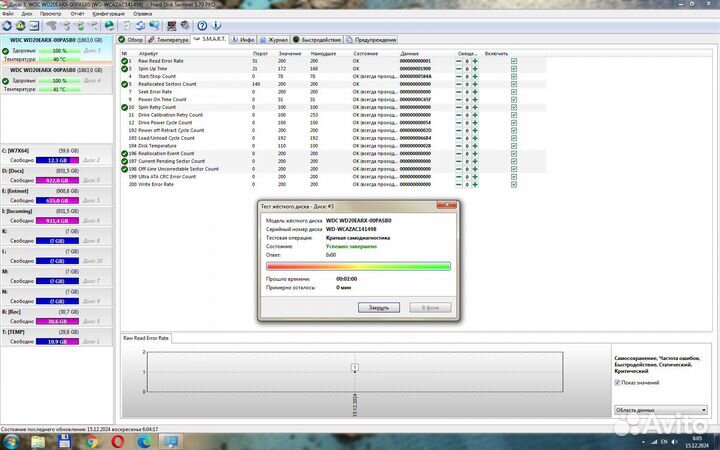
Task: Click the disk test monitor toolbar icon
Action: 171,26
